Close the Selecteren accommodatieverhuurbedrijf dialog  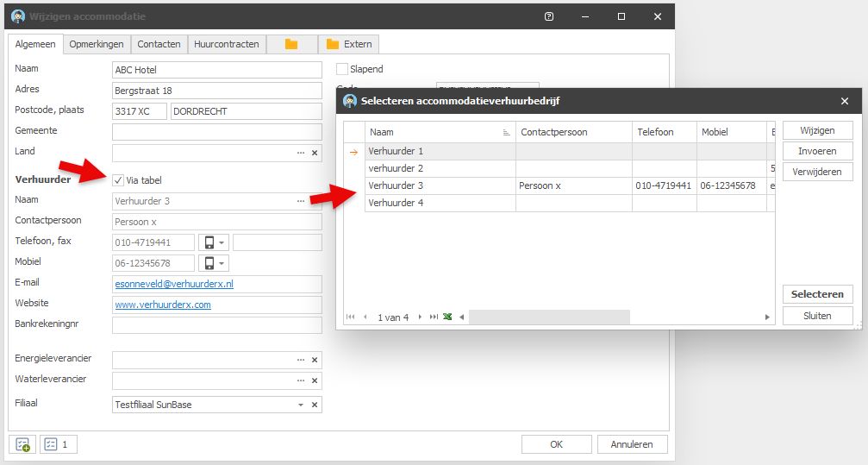tap(844, 101)
